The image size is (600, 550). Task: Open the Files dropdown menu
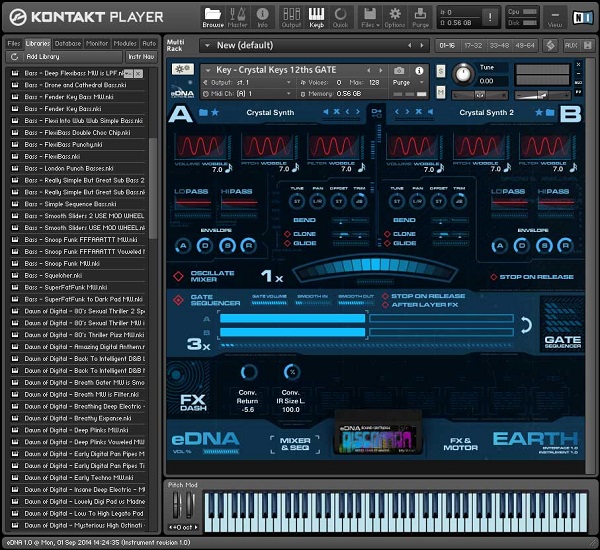click(x=370, y=17)
